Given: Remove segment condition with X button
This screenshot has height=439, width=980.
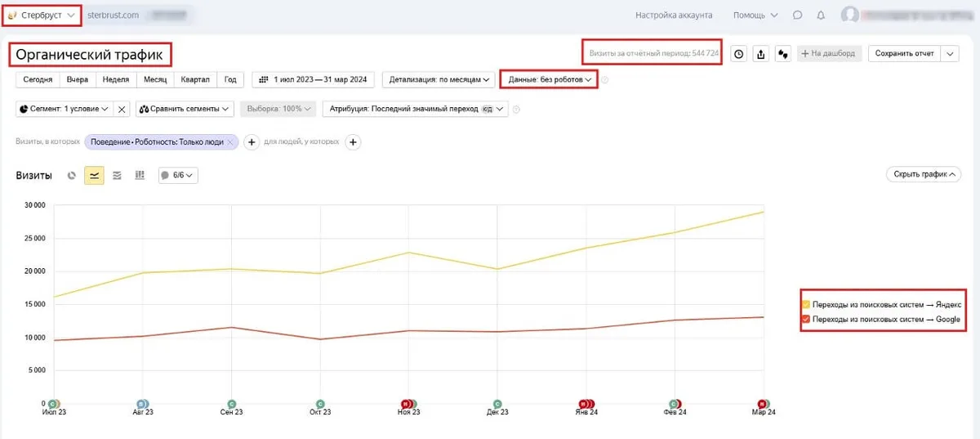Looking at the screenshot, I should [x=121, y=109].
